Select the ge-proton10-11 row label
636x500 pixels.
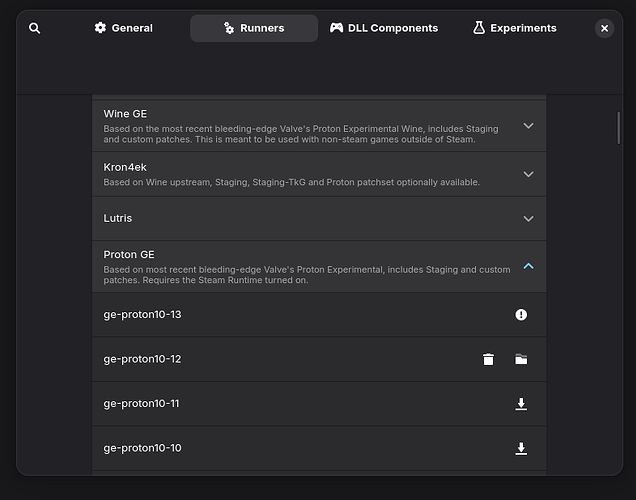[x=141, y=404]
